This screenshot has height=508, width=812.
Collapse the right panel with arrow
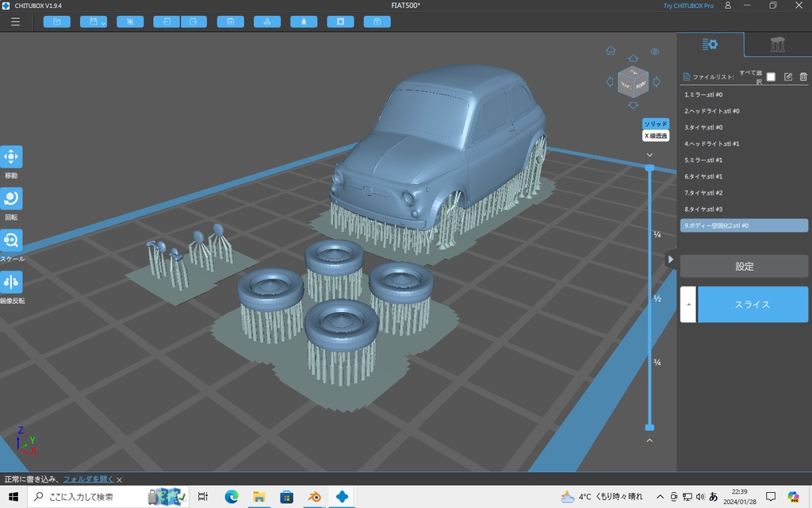point(671,260)
